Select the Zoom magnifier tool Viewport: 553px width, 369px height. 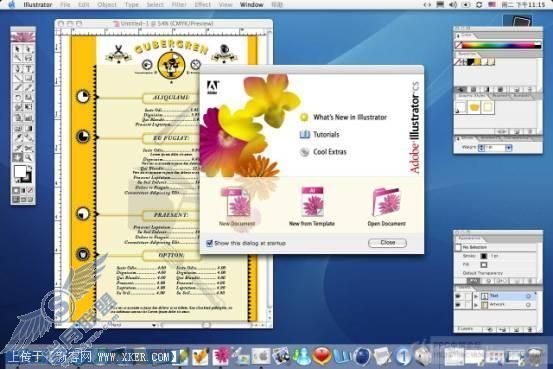[x=28, y=157]
